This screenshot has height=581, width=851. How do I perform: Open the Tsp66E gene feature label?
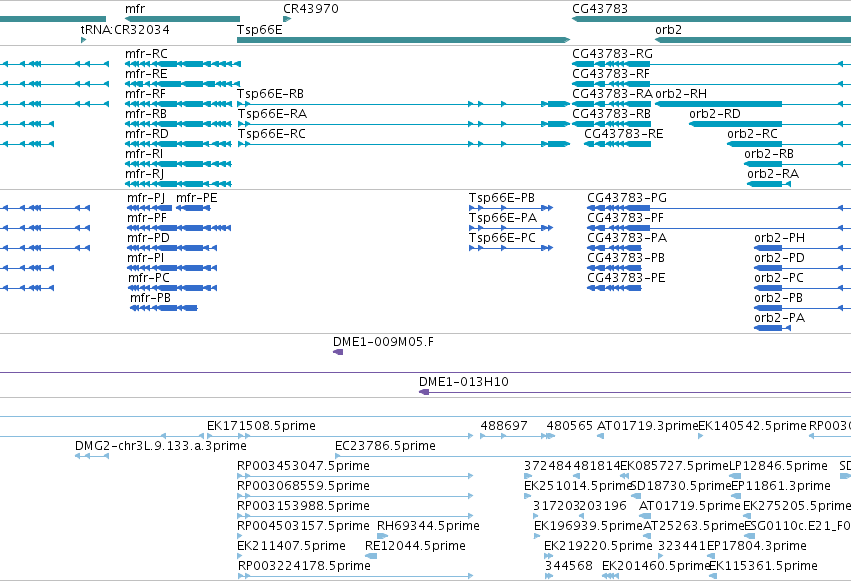coord(259,29)
